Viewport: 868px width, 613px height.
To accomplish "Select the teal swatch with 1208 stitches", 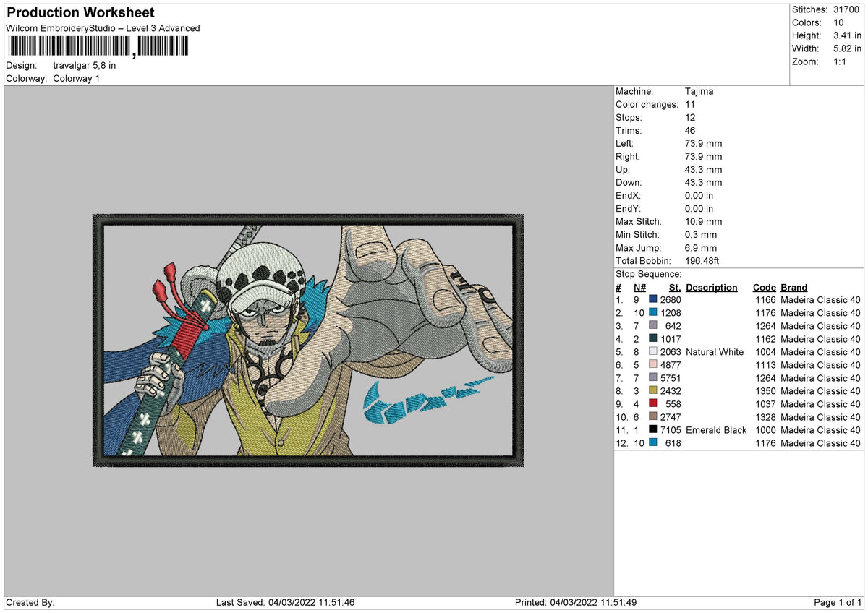I will (653, 313).
